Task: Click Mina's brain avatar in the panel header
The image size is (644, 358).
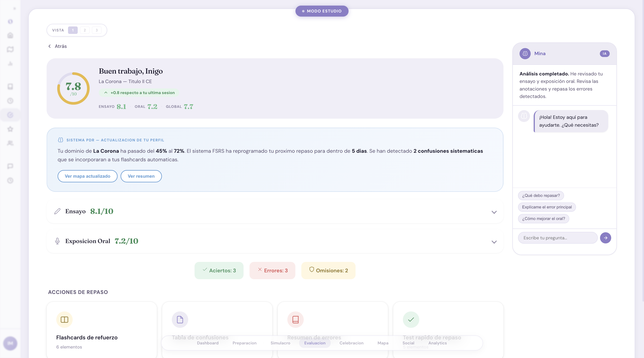Action: (x=525, y=53)
